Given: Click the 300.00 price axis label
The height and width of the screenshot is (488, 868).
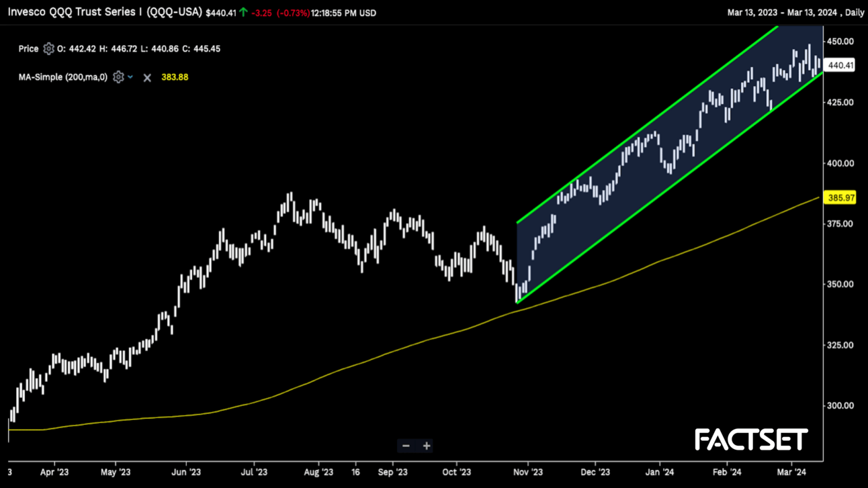Looking at the screenshot, I should [x=841, y=405].
